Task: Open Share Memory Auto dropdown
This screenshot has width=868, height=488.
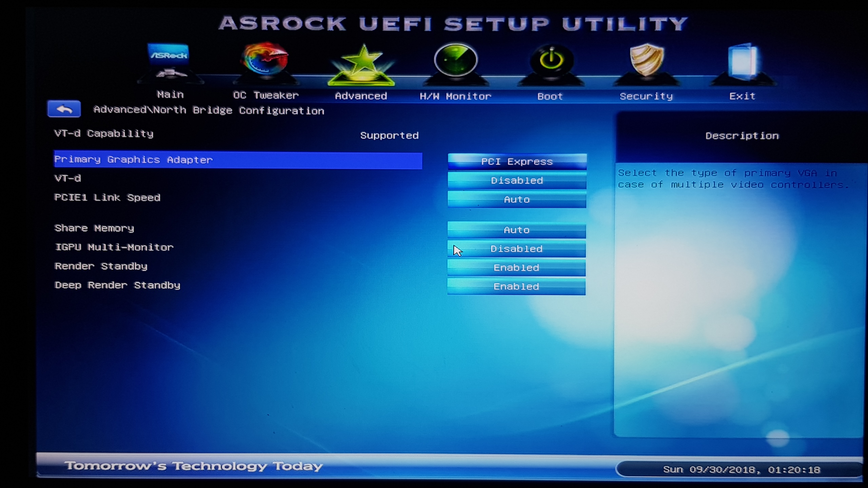Action: [x=516, y=230]
